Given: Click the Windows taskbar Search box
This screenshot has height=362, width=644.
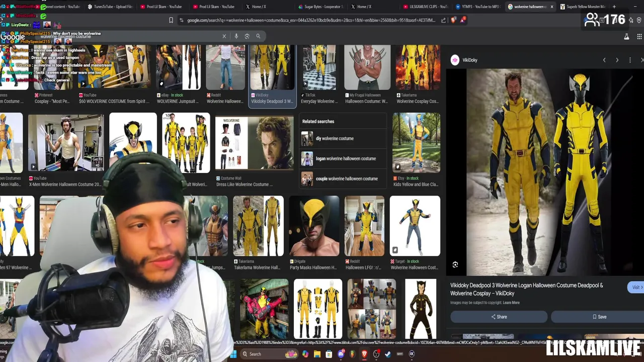Looking at the screenshot, I should pyautogui.click(x=269, y=354).
